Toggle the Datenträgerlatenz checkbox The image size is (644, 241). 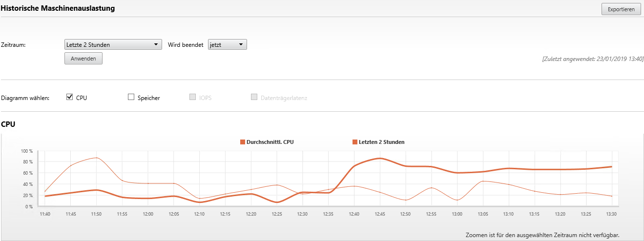254,97
